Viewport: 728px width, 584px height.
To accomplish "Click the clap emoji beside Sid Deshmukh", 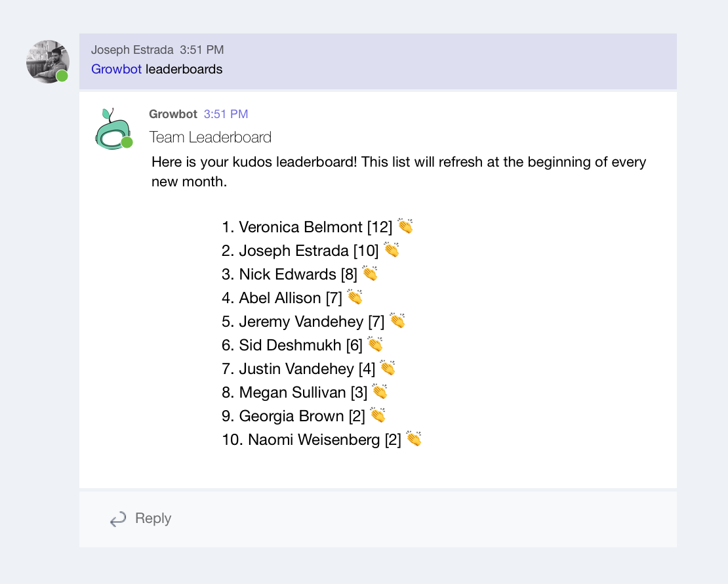I will tap(375, 344).
